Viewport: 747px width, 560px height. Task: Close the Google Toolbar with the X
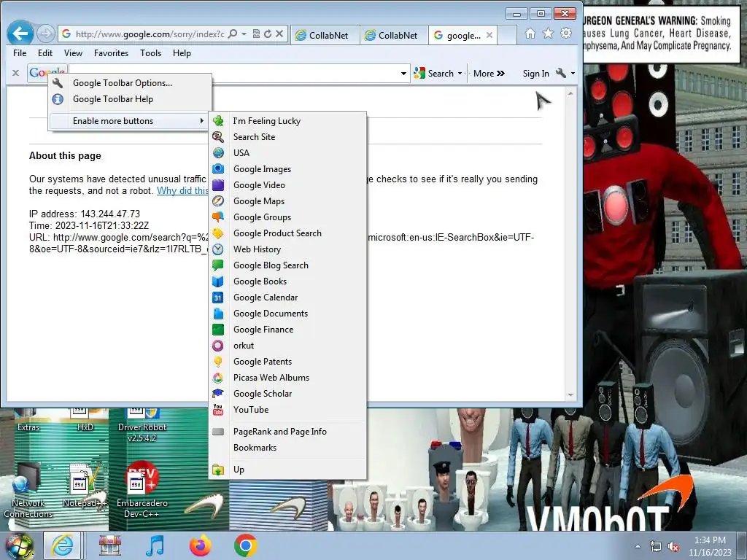tap(16, 74)
